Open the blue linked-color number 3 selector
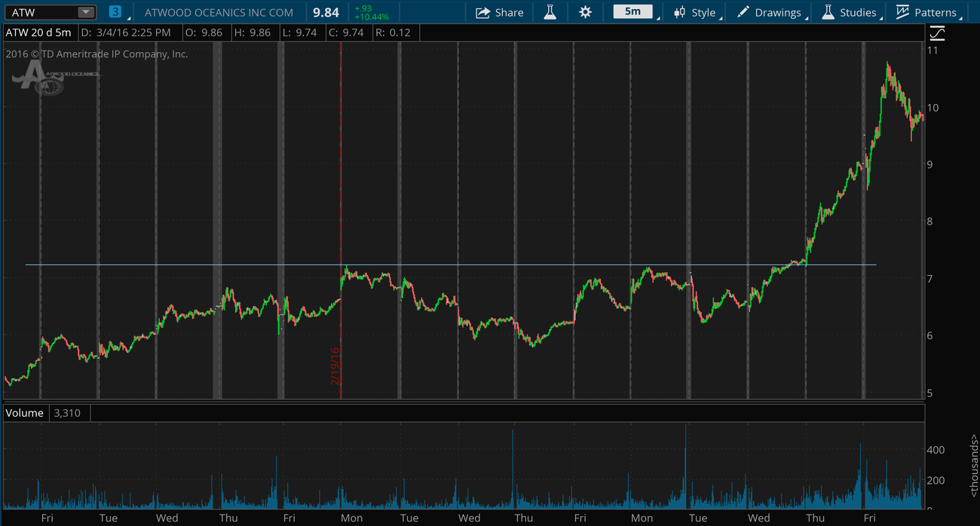The width and height of the screenshot is (980, 526). pos(115,12)
